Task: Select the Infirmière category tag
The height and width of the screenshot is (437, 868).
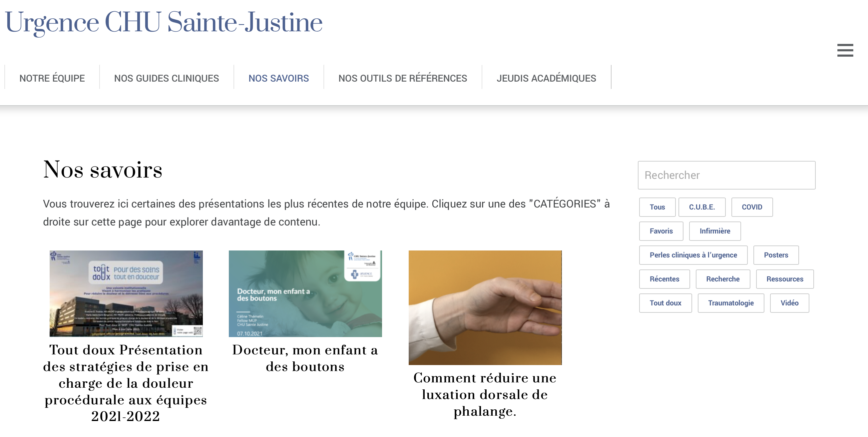Action: click(715, 231)
